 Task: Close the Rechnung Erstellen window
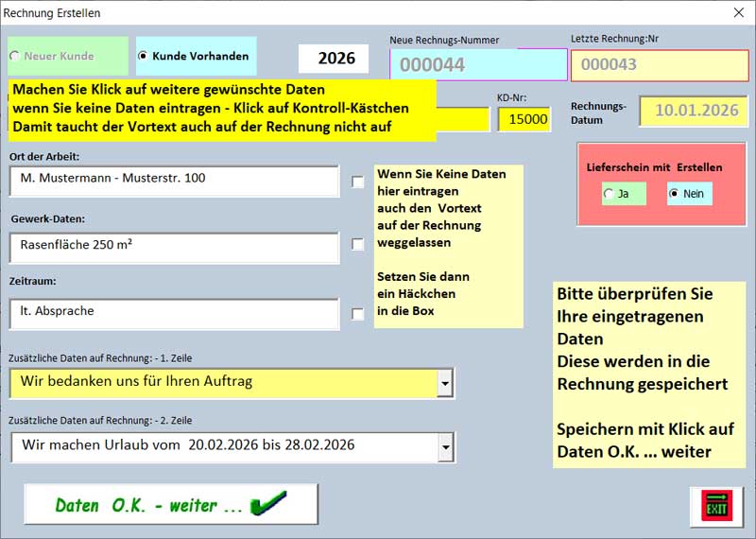tap(738, 13)
